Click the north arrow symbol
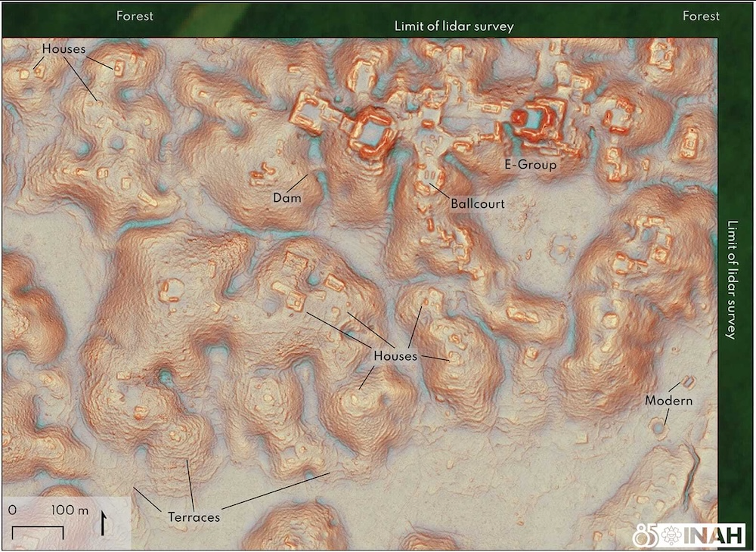Screen dimensions: 756x552 point(102,523)
